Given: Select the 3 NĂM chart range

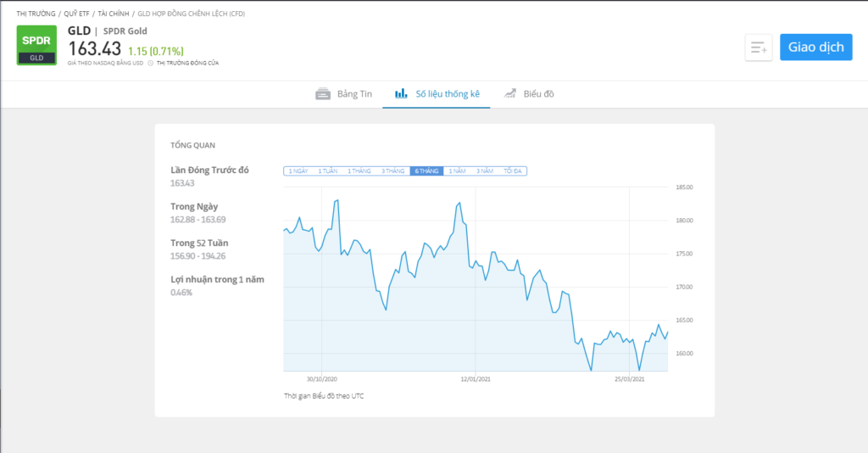Looking at the screenshot, I should (x=484, y=171).
